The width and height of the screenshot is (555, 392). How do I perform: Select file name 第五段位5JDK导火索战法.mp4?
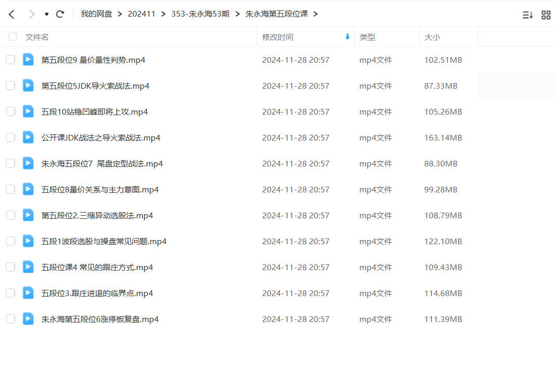(x=95, y=86)
